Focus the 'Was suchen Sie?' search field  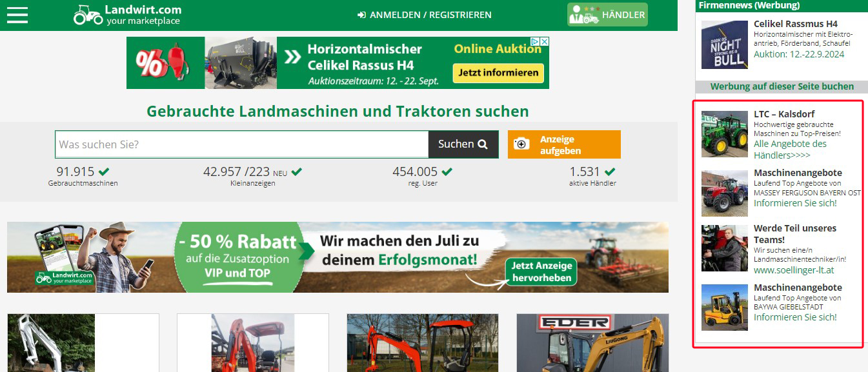pos(242,144)
